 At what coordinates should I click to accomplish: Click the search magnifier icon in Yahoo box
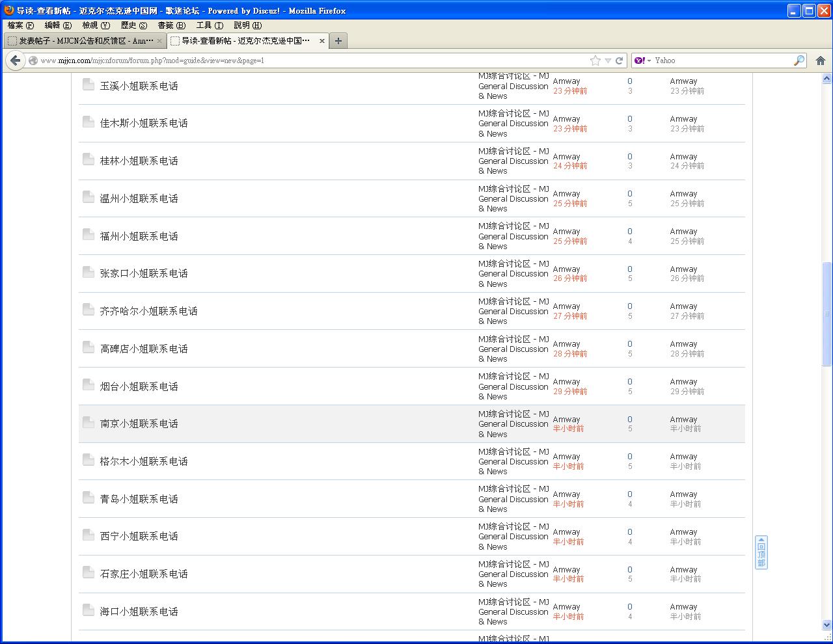799,60
